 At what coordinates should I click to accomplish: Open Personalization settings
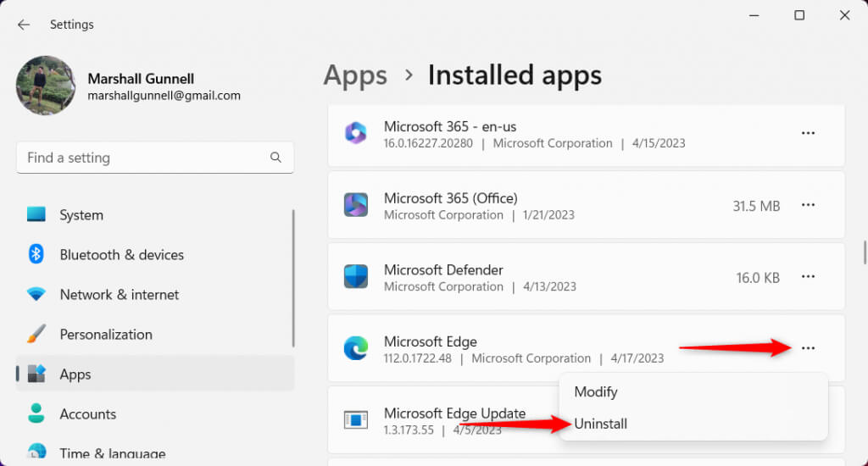point(106,335)
